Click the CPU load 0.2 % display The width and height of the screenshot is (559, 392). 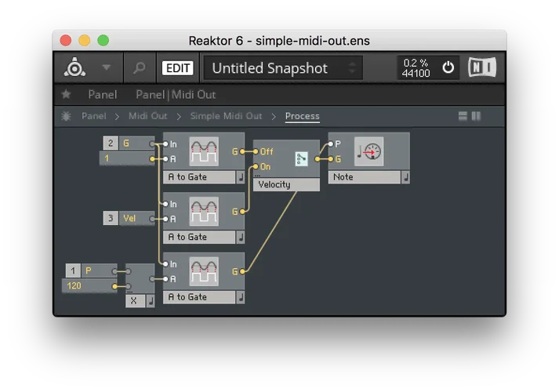(416, 63)
